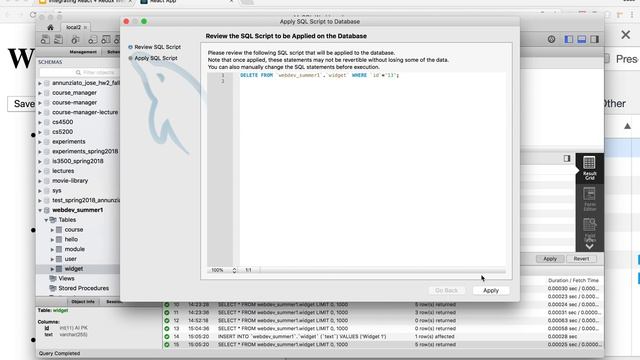The height and width of the screenshot is (360, 640).
Task: Click the Filter objects search field
Action: [x=80, y=72]
